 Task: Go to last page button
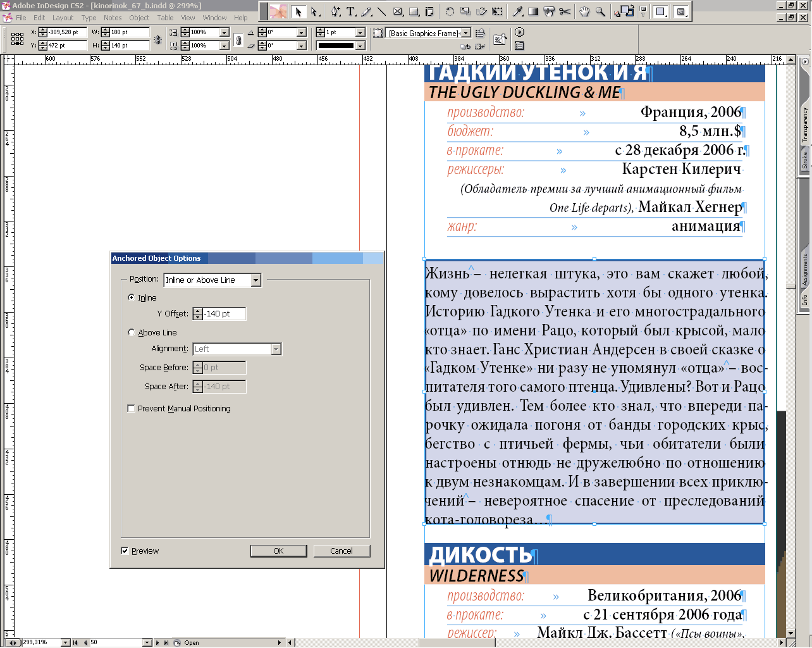[x=167, y=642]
